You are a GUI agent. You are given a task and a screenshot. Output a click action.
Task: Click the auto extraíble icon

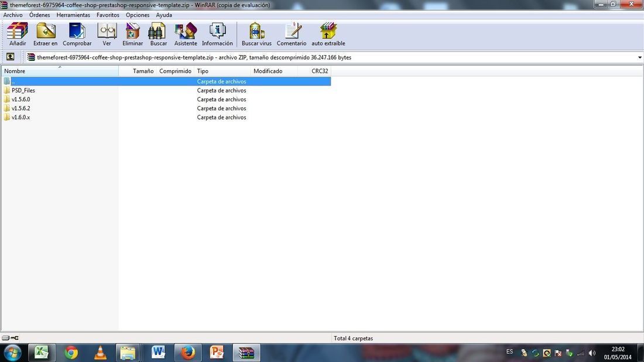tap(328, 35)
